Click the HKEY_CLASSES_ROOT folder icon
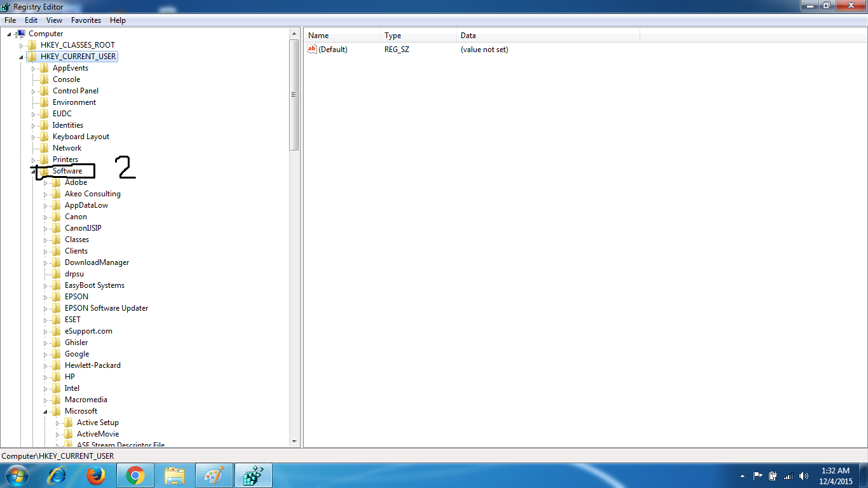Screen dimensions: 868x488 32,45
